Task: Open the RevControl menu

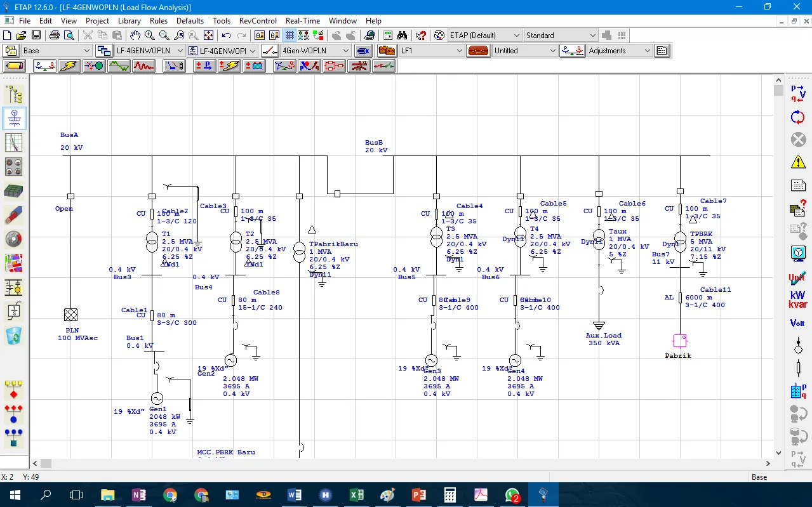Action: (258, 21)
